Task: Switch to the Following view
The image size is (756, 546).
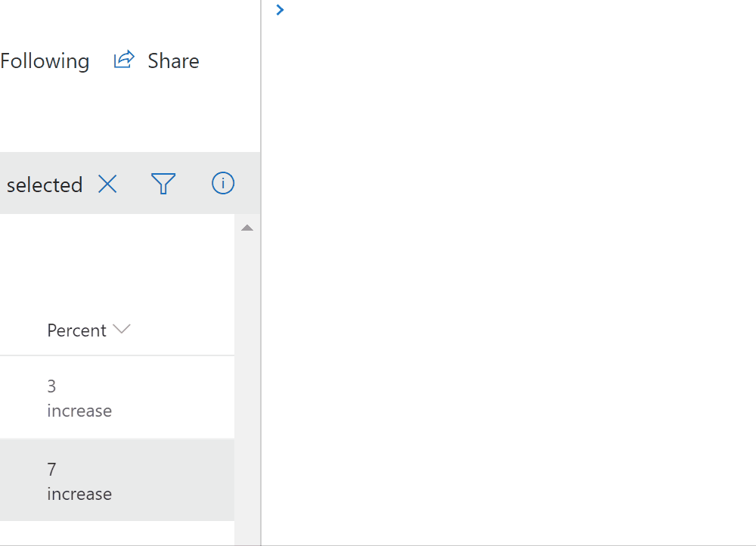Action: click(44, 60)
